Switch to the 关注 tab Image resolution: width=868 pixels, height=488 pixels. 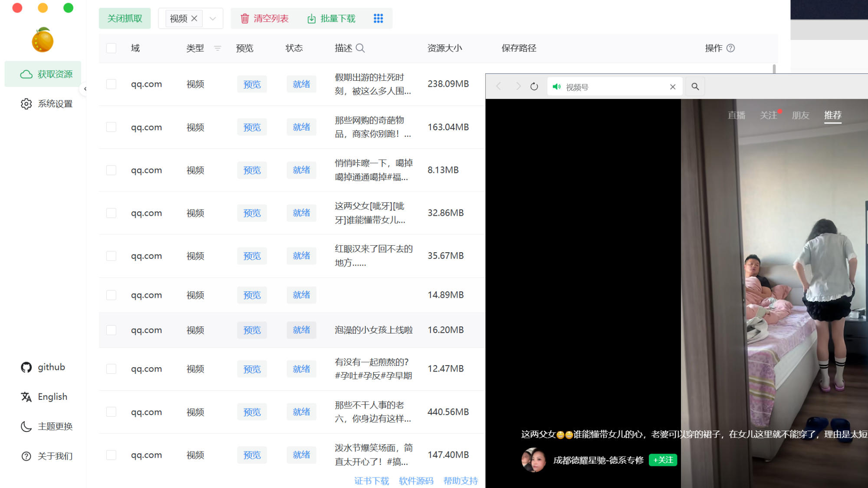click(769, 115)
